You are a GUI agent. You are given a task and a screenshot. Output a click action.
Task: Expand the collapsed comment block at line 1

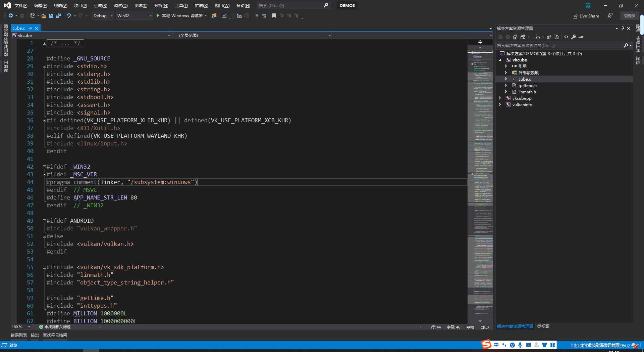(44, 43)
